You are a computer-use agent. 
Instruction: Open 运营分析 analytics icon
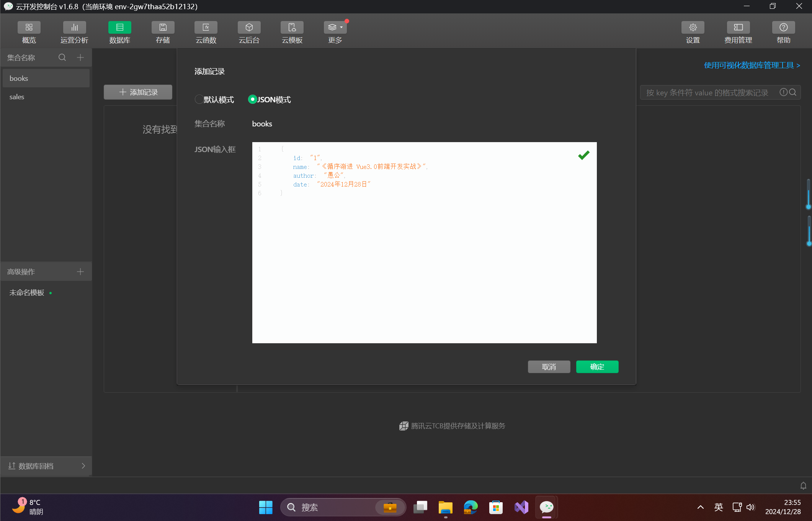coord(74,28)
